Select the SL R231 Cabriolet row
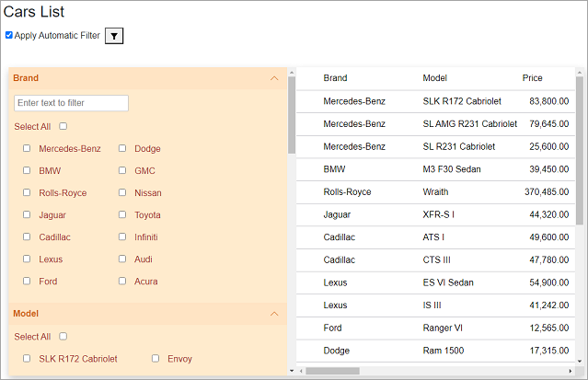 [435, 146]
